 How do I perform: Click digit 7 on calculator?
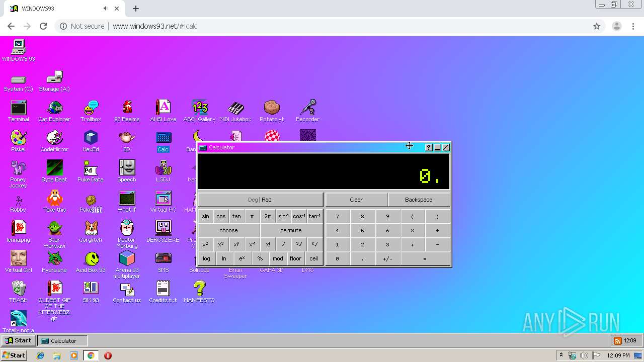pos(337,216)
